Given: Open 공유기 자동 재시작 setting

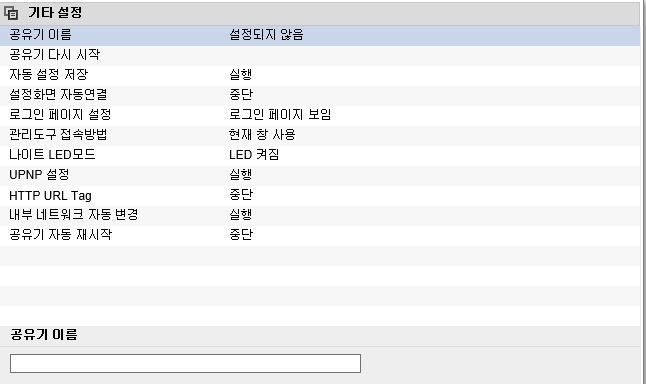Looking at the screenshot, I should coord(320,235).
